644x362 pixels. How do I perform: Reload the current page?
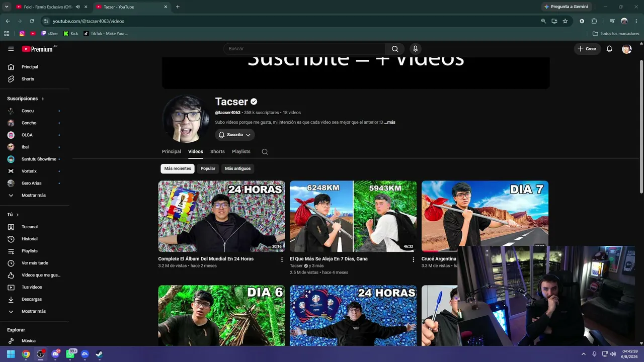32,21
